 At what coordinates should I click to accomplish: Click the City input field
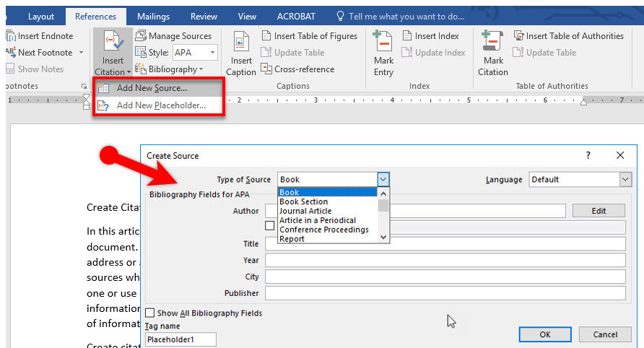445,277
